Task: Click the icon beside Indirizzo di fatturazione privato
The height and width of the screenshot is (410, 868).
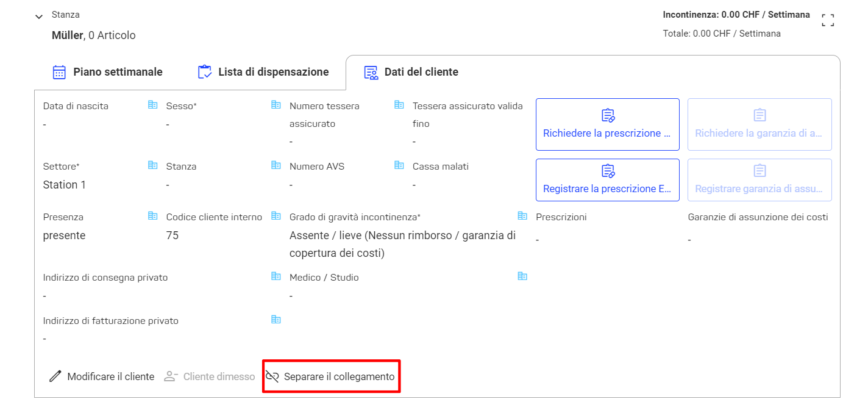Action: [276, 320]
